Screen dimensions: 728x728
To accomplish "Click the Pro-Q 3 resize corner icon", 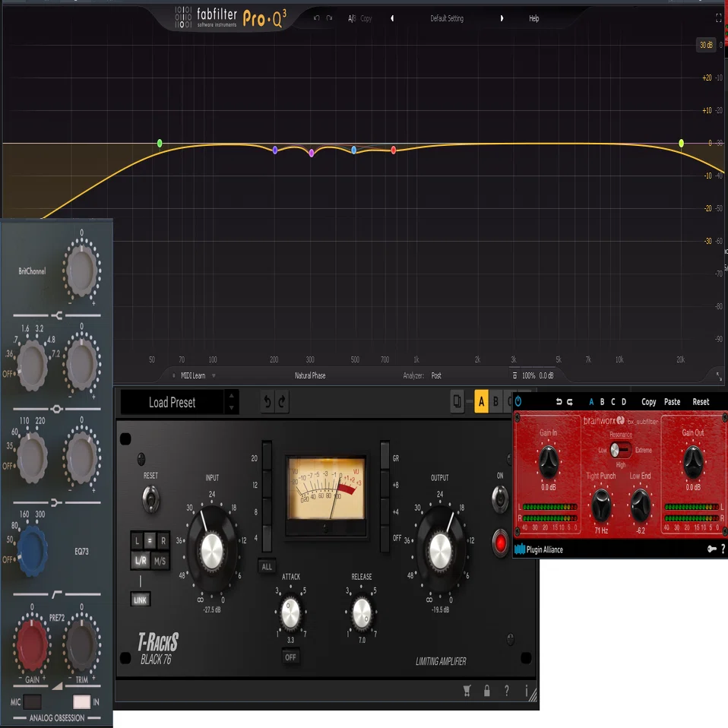I will point(719,376).
